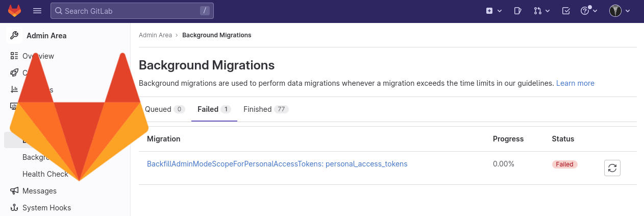Focus the Search GitLab field
Viewport: 644px width, 216px height.
coord(132,11)
